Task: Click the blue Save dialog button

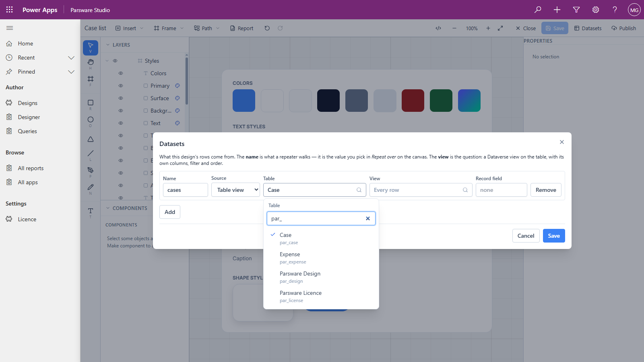Action: click(554, 236)
